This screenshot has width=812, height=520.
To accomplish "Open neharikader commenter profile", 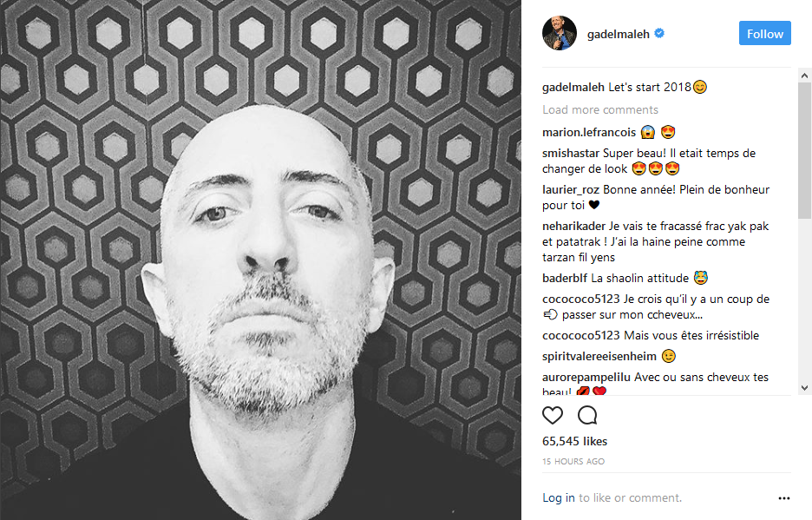I will [573, 226].
